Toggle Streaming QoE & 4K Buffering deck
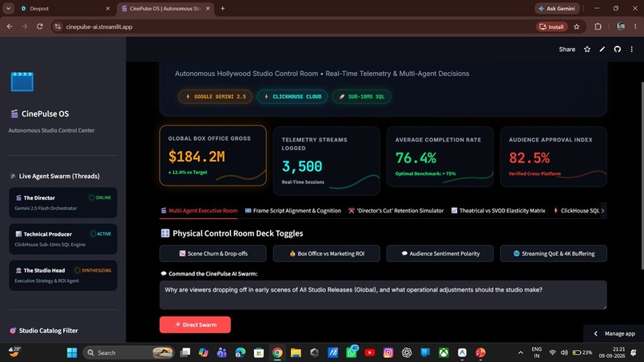644x362 pixels. tap(553, 253)
